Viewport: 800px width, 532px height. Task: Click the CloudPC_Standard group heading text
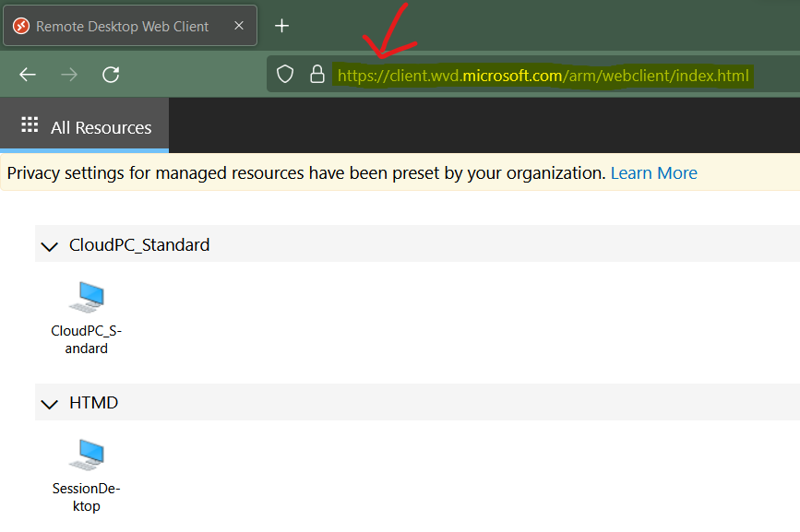(x=139, y=245)
